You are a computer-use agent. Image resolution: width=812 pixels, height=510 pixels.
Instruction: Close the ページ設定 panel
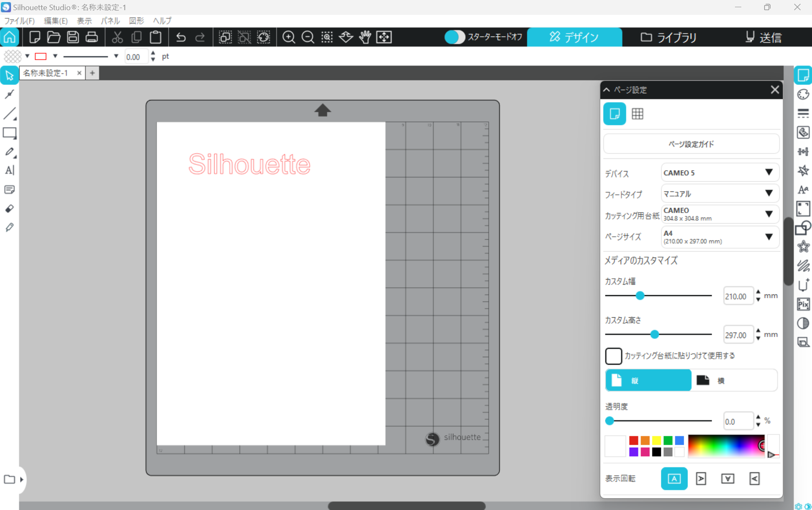(775, 90)
